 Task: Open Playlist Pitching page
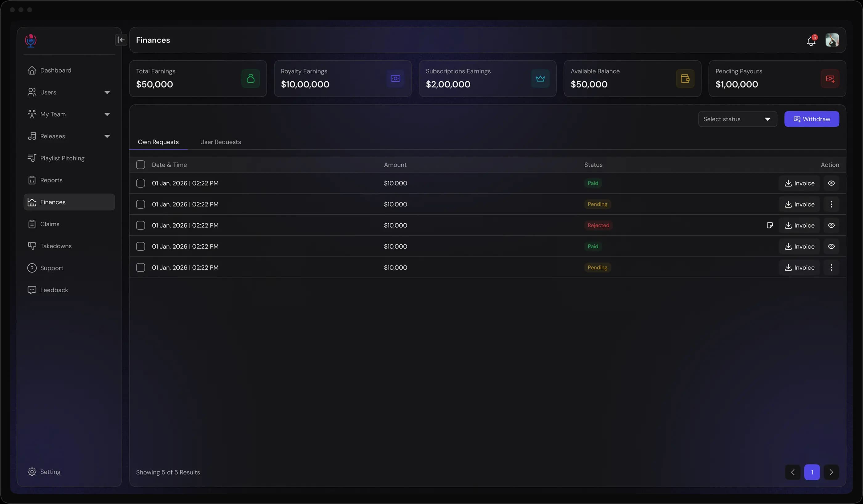pos(69,158)
